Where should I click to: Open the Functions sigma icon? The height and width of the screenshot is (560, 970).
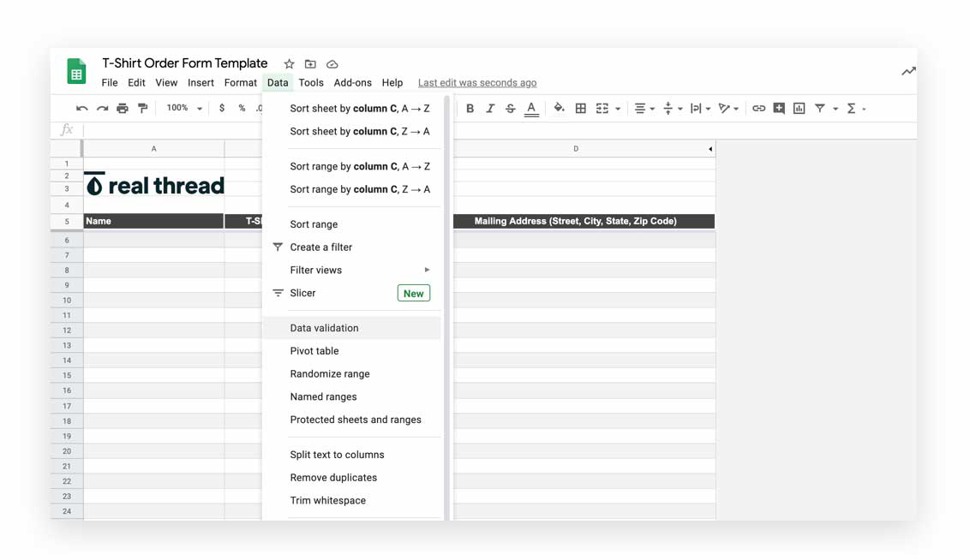coord(853,108)
